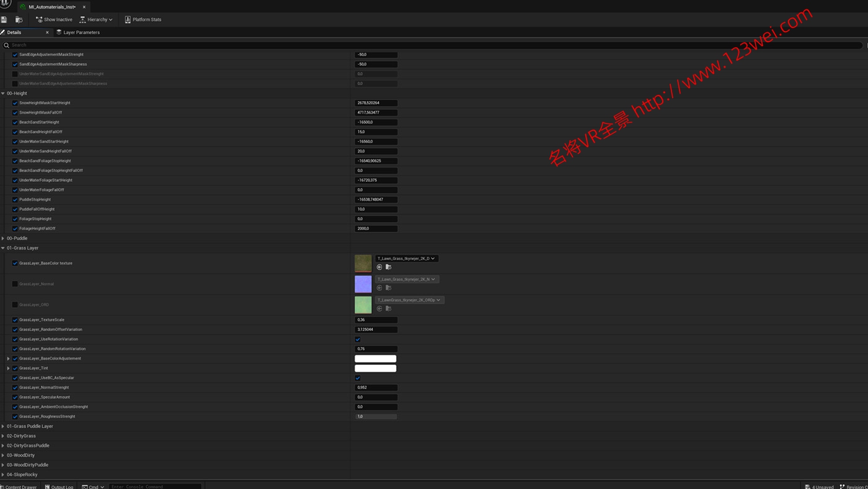
Task: Click the Platform Stats toolbar icon
Action: click(x=128, y=20)
